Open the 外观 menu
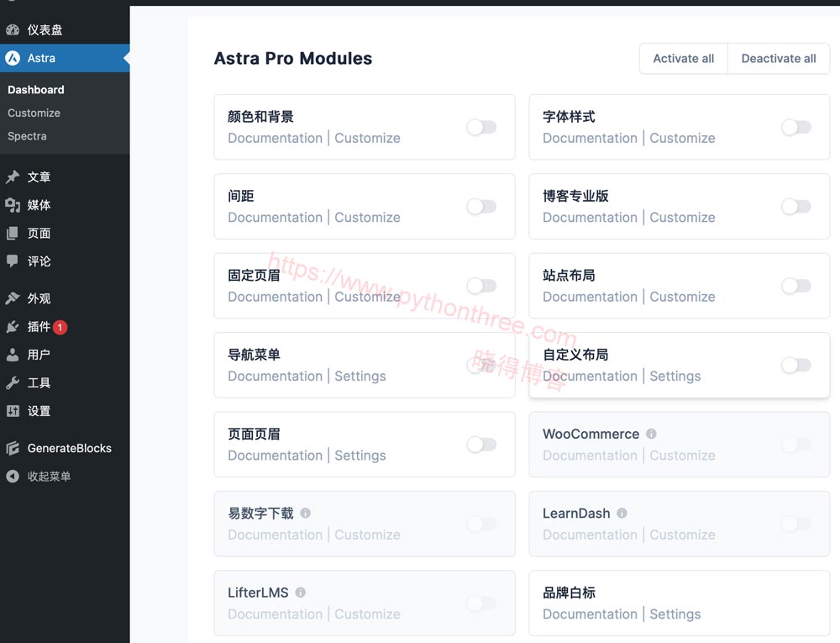840x643 pixels. (65, 298)
